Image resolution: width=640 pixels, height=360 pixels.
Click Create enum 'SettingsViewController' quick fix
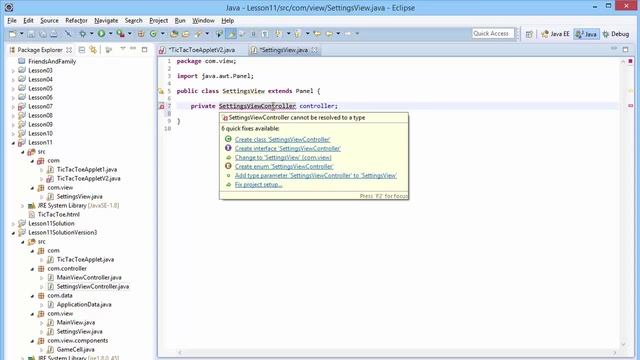pyautogui.click(x=284, y=167)
